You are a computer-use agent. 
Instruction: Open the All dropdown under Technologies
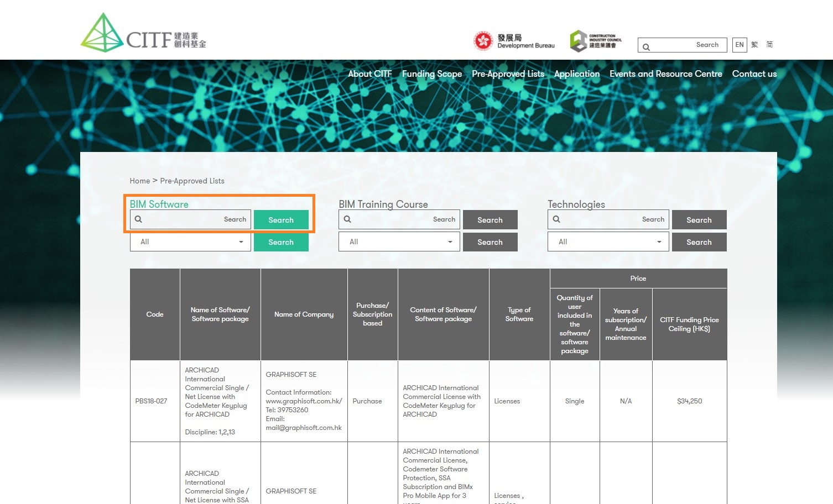(x=607, y=242)
